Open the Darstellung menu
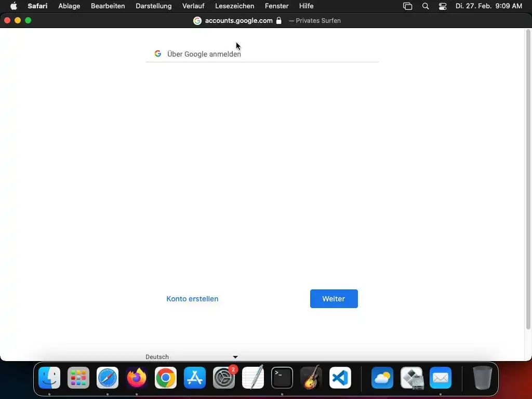Screen dimensions: 532x399 tap(154, 6)
